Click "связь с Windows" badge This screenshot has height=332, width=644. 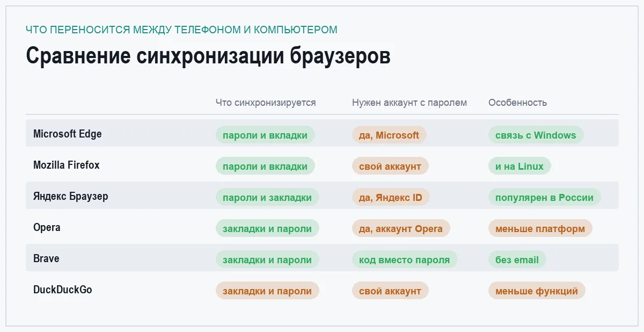tap(536, 135)
